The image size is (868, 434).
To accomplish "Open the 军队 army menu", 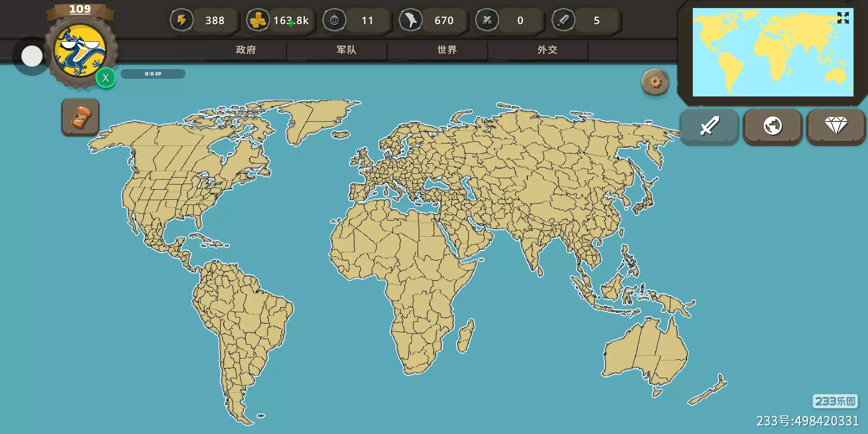I will 346,50.
